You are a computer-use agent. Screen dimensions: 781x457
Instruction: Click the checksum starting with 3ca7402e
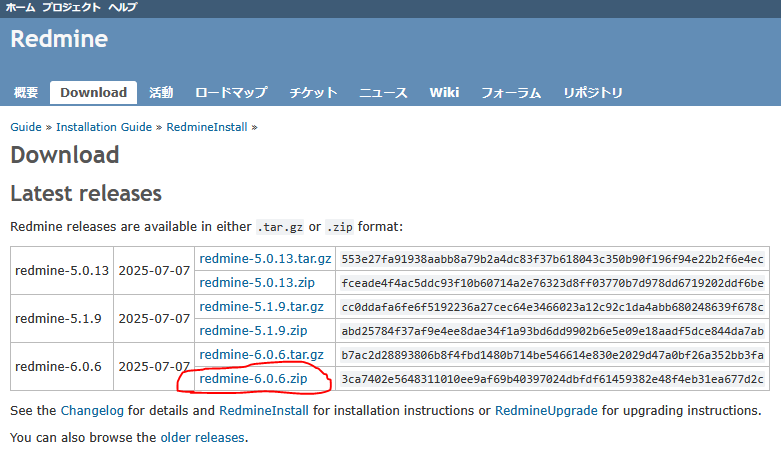[x=552, y=379]
